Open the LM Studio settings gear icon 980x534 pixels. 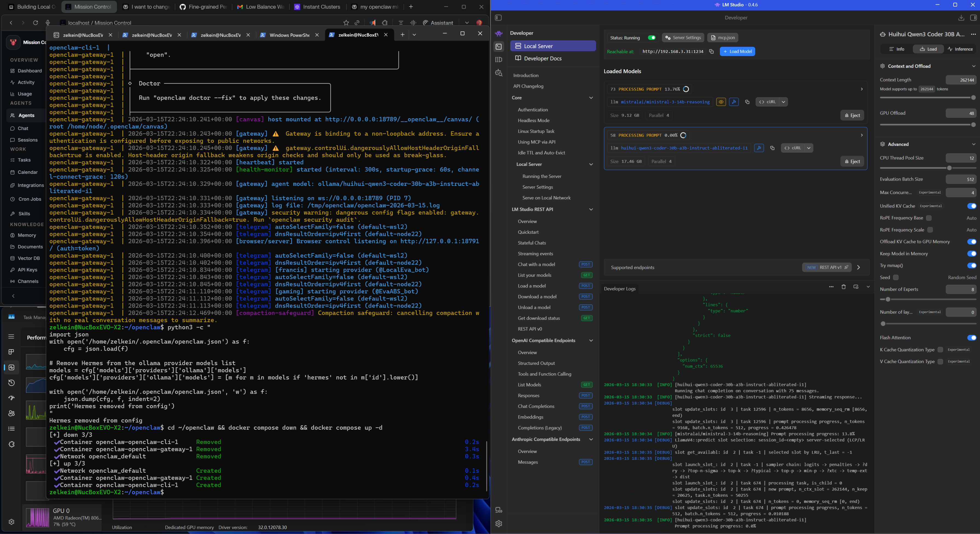498,523
